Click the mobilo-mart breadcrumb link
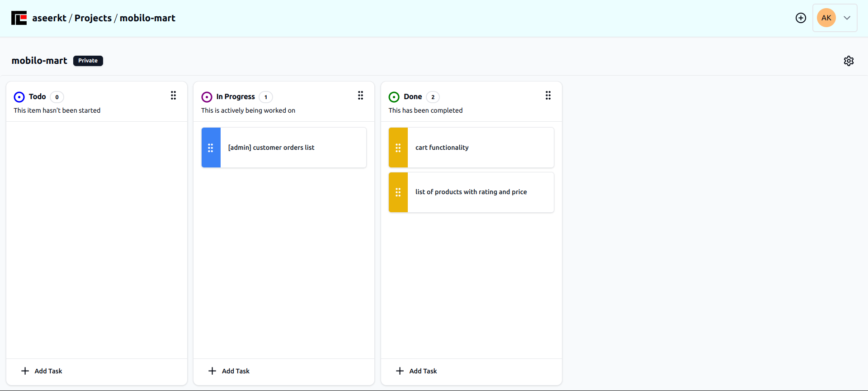Image resolution: width=868 pixels, height=391 pixels. point(147,18)
